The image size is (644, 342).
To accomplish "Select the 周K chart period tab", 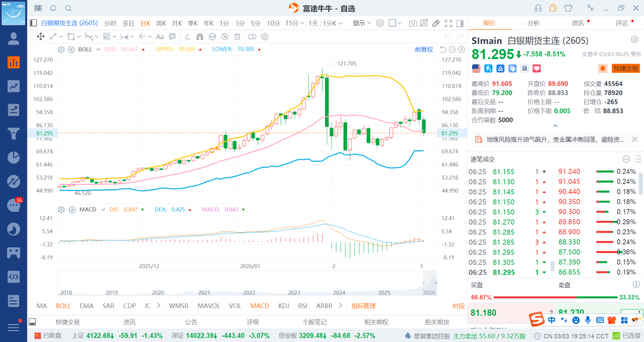I will pyautogui.click(x=161, y=23).
